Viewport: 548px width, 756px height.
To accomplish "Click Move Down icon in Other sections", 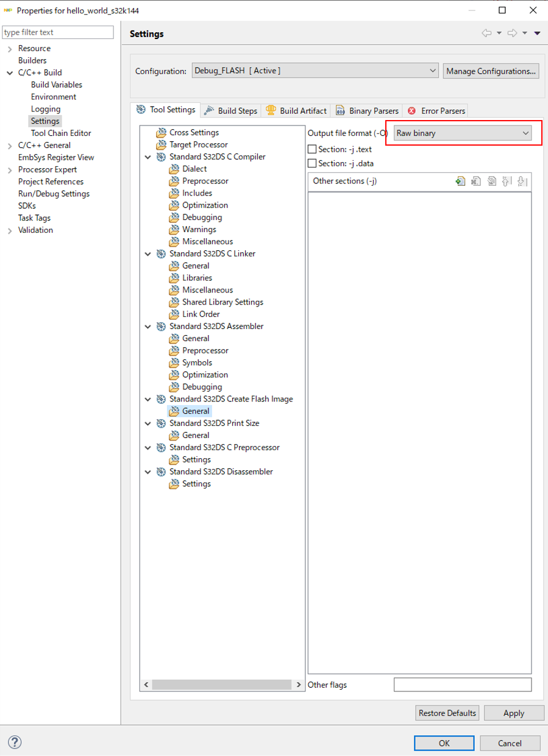I will pos(521,181).
